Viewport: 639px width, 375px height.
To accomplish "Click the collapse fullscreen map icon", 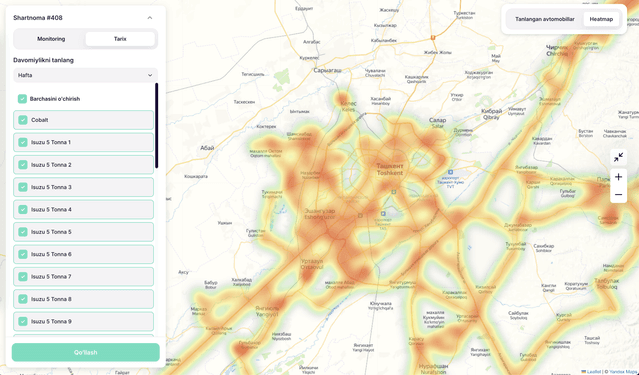I will pos(618,157).
